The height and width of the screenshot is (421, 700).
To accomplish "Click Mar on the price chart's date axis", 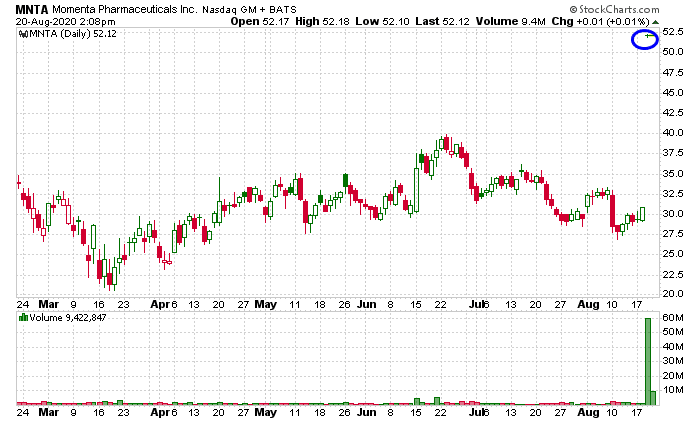I will [49, 304].
